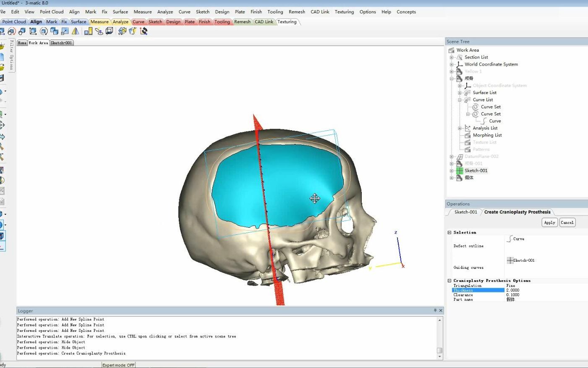Open the Remesh menu

[x=297, y=12]
